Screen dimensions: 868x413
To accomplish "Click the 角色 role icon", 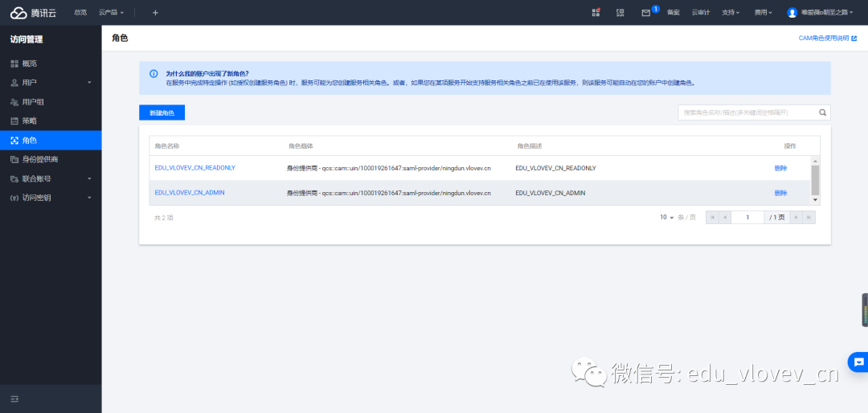I will (x=15, y=140).
